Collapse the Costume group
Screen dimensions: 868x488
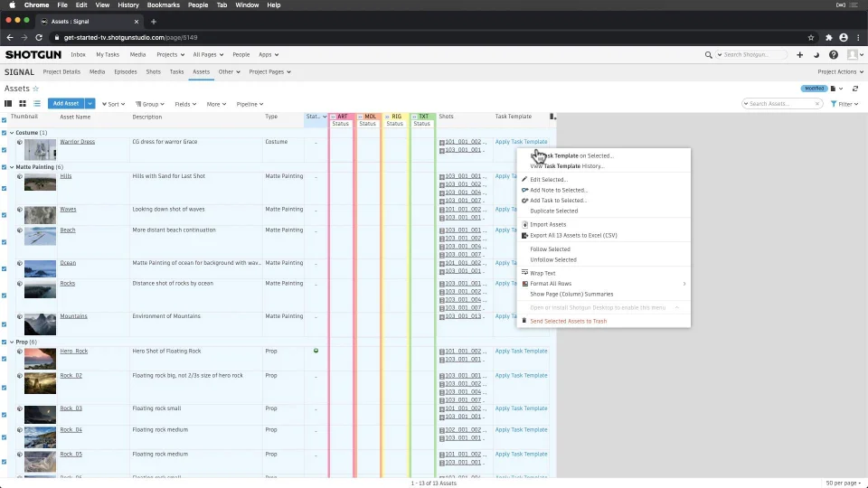[12, 133]
